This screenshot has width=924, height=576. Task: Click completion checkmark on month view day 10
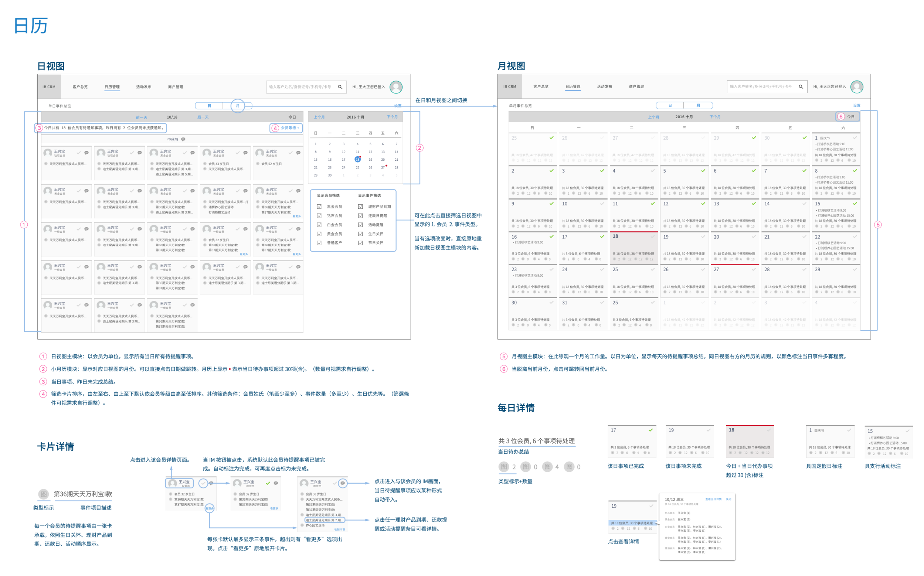(x=602, y=204)
